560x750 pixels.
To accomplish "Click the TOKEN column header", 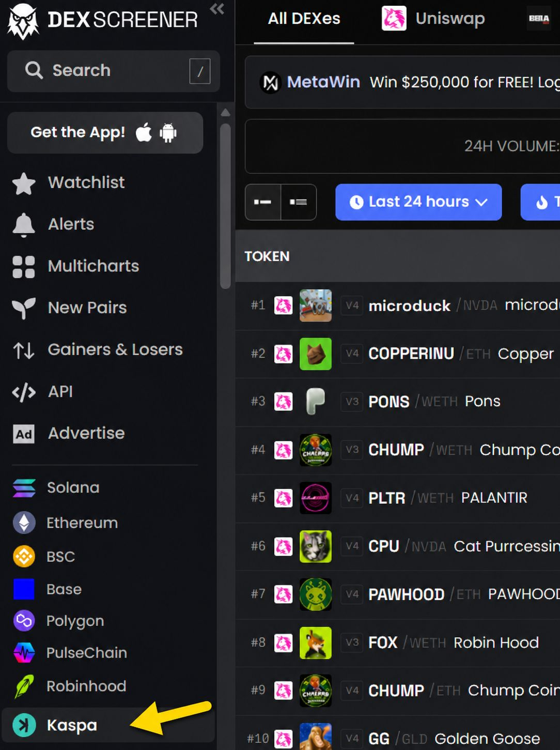I will point(267,256).
